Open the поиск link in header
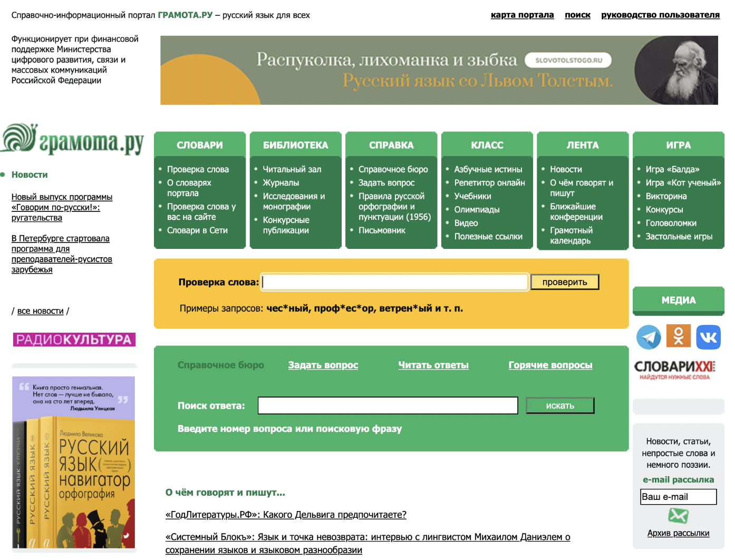735x560 pixels. 578,15
